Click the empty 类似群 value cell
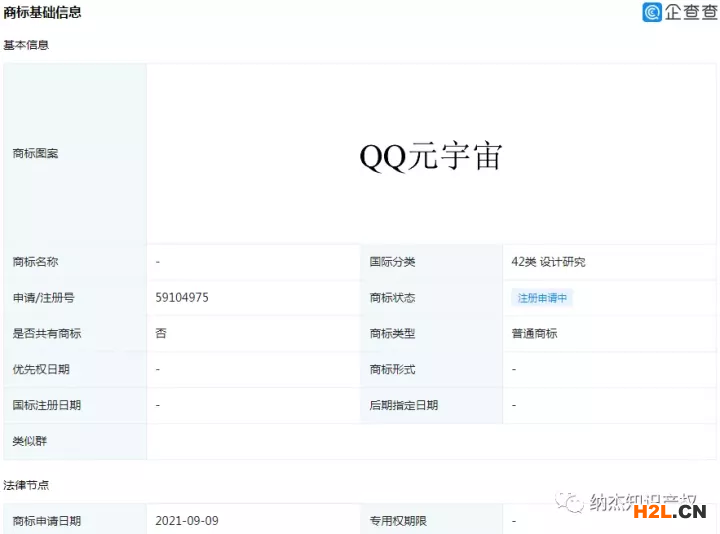 (x=430, y=441)
